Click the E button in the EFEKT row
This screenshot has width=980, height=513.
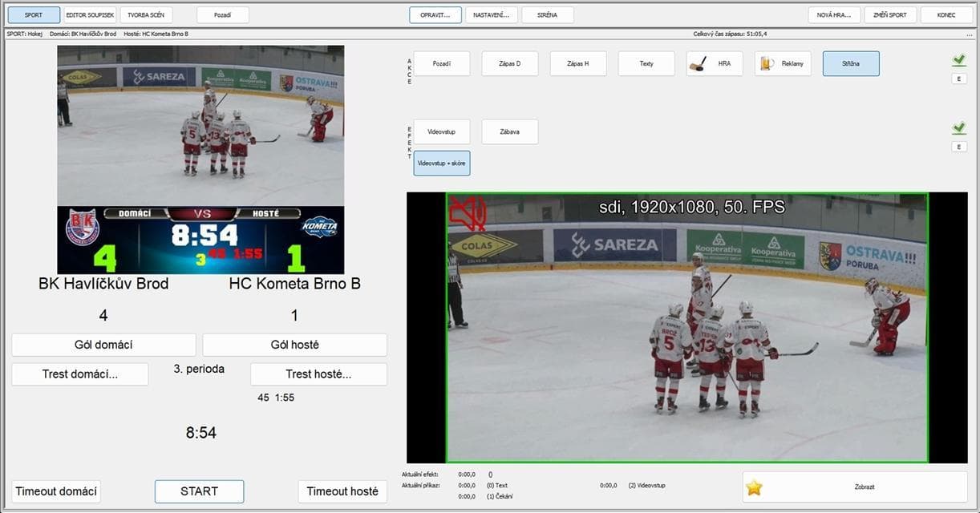click(x=958, y=147)
